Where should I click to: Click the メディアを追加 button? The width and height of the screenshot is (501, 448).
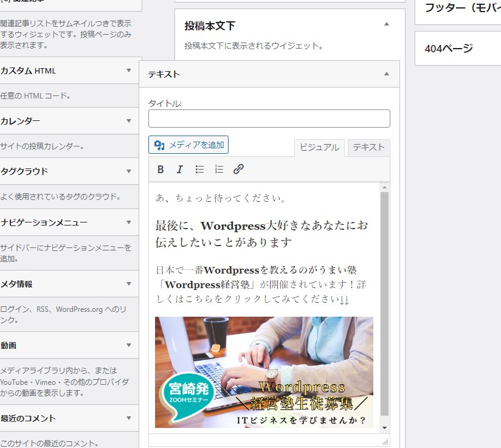click(188, 145)
